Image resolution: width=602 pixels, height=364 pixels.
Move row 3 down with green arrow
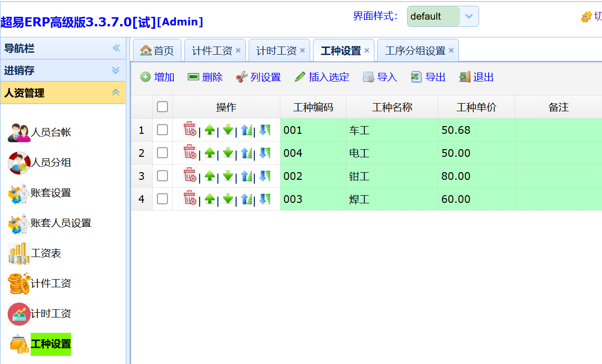tap(228, 176)
